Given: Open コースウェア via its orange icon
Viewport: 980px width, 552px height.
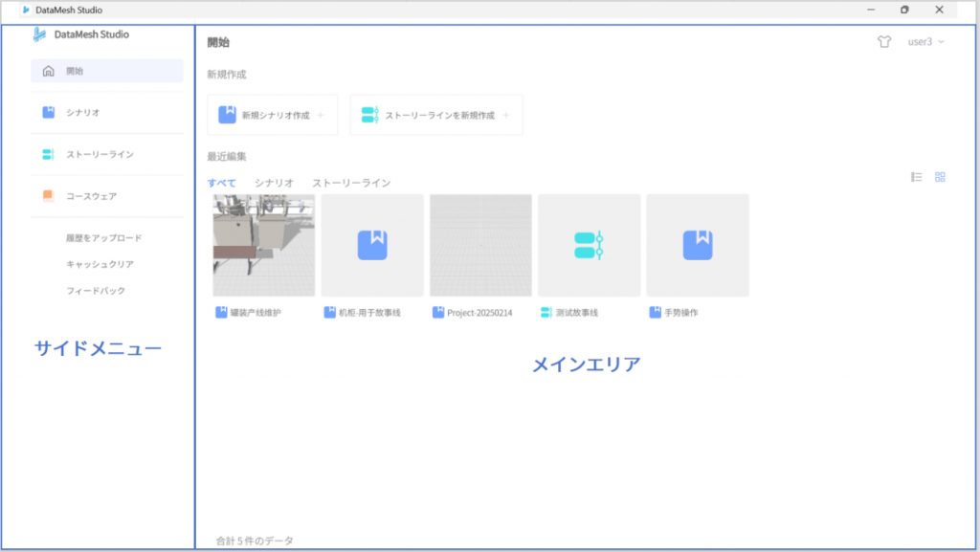Looking at the screenshot, I should tap(49, 196).
